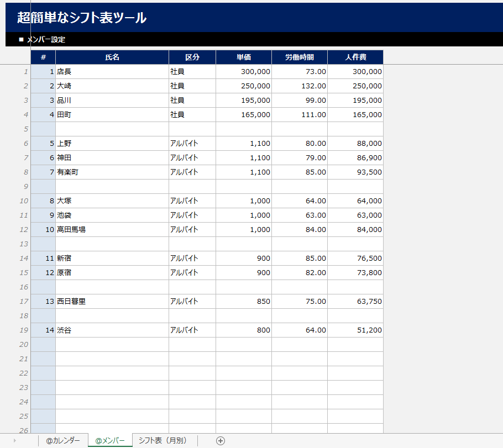Image resolution: width=503 pixels, height=448 pixels.
Task: Click row number 5 in left margin
Action: (25, 129)
